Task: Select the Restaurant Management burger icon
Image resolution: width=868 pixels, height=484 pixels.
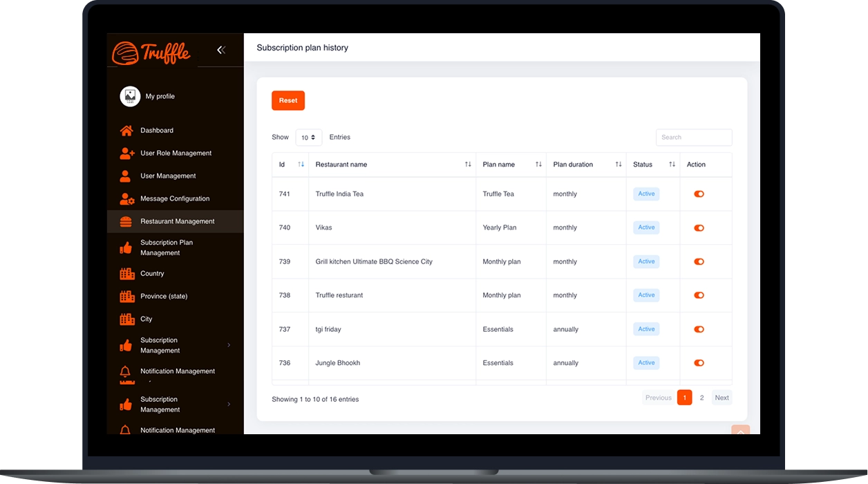Action: [126, 221]
